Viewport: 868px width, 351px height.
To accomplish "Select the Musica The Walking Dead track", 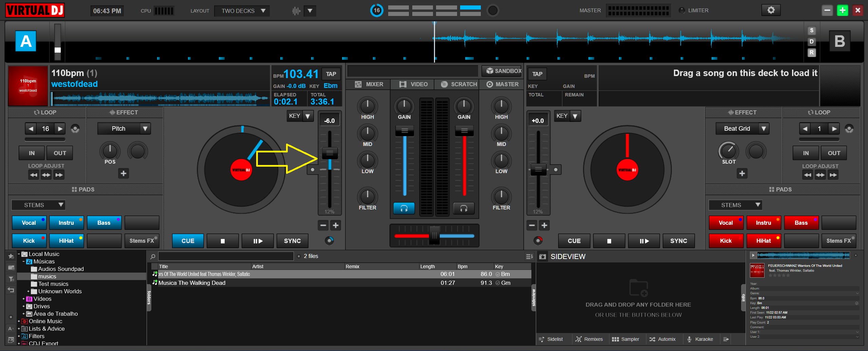I will click(x=342, y=283).
